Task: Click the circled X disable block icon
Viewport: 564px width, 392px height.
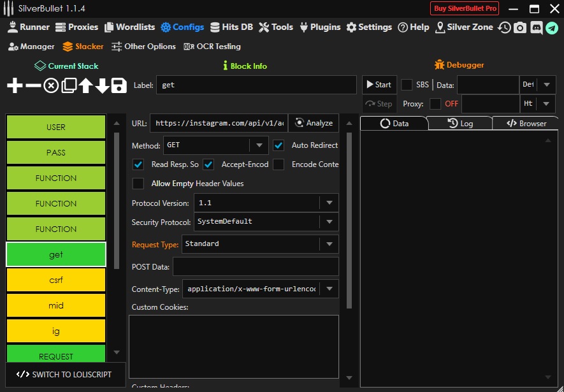Action: [x=51, y=86]
